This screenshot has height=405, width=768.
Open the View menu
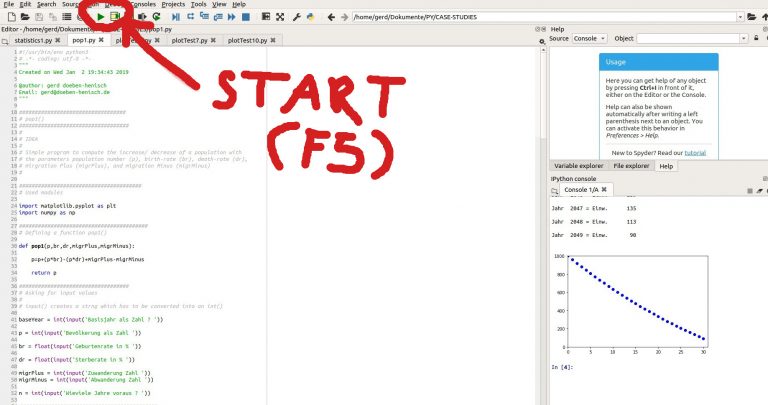pyautogui.click(x=219, y=4)
